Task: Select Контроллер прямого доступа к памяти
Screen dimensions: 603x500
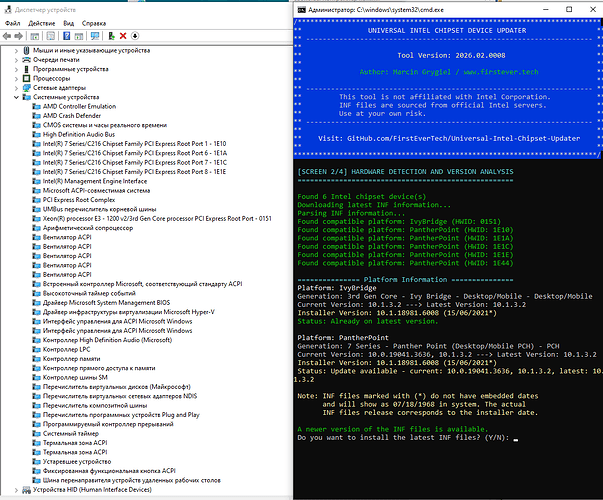Action: click(x=99, y=368)
